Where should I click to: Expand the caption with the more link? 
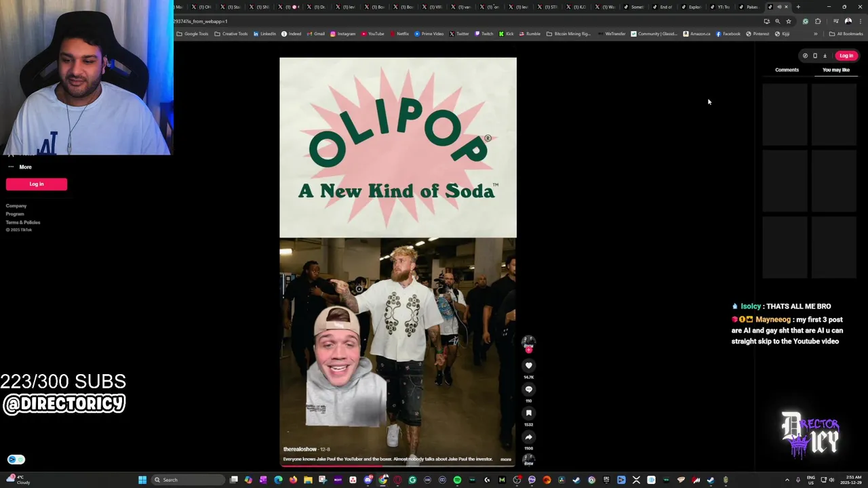[506, 460]
